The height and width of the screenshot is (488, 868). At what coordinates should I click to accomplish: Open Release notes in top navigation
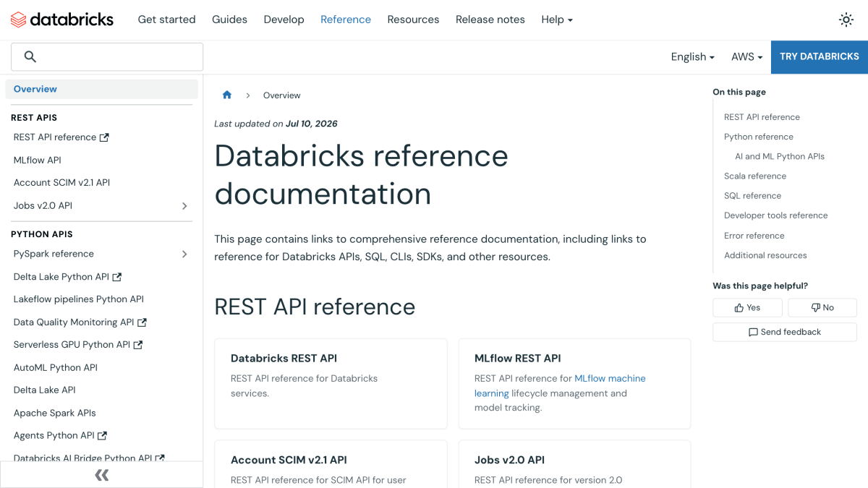pos(490,20)
